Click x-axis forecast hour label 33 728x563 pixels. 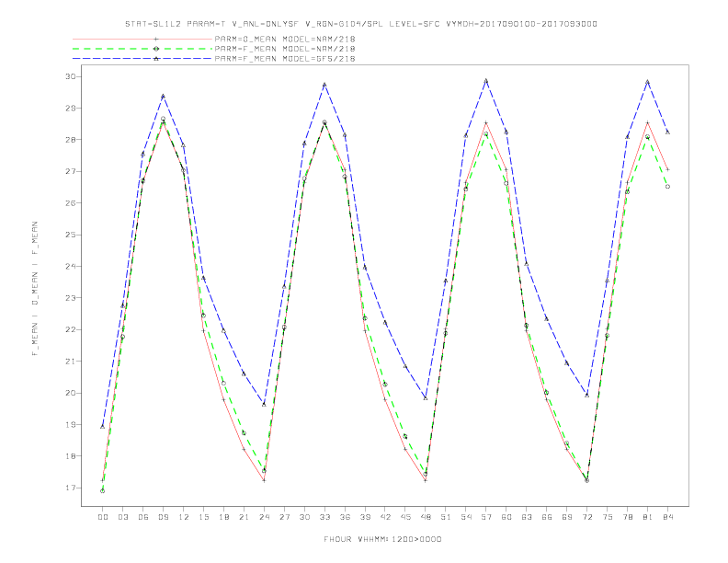324,517
